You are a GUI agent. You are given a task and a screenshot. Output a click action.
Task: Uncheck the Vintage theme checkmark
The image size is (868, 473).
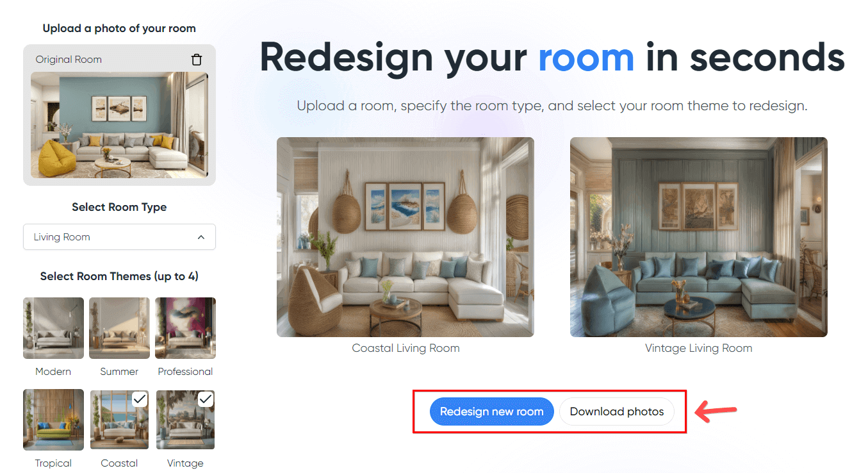tap(206, 399)
